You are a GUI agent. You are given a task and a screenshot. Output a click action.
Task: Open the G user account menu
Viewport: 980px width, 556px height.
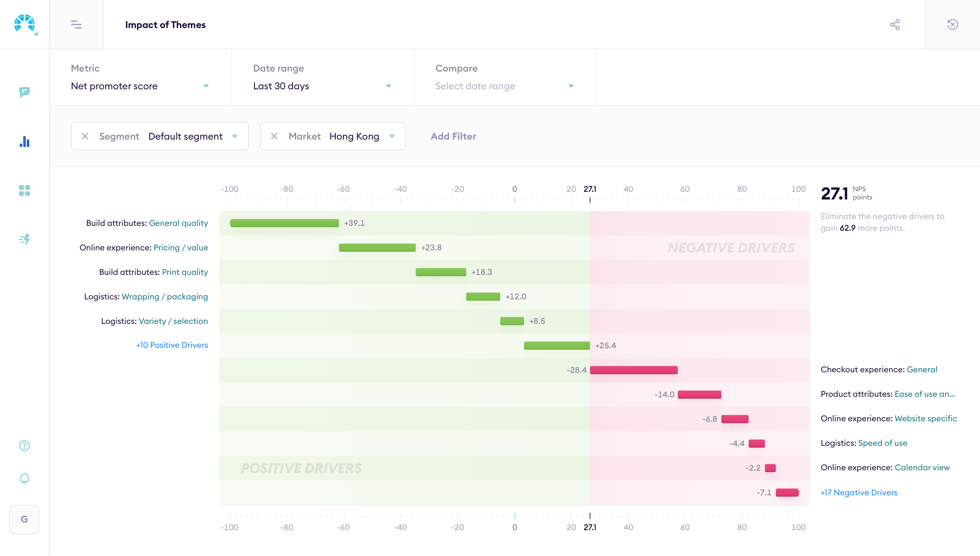[x=24, y=519]
